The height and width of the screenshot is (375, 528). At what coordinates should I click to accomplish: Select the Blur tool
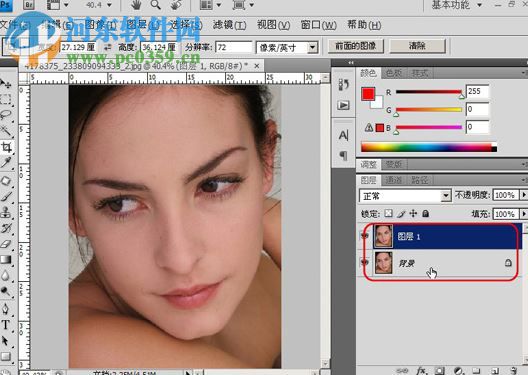tap(5, 276)
